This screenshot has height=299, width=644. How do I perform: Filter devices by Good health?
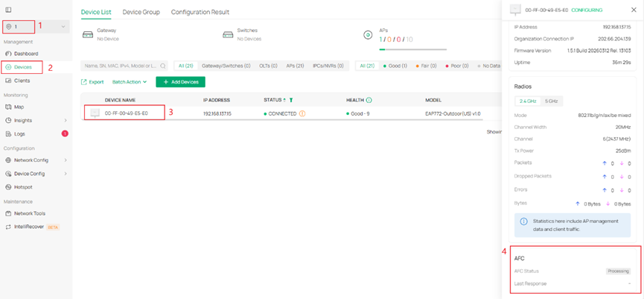click(x=395, y=66)
